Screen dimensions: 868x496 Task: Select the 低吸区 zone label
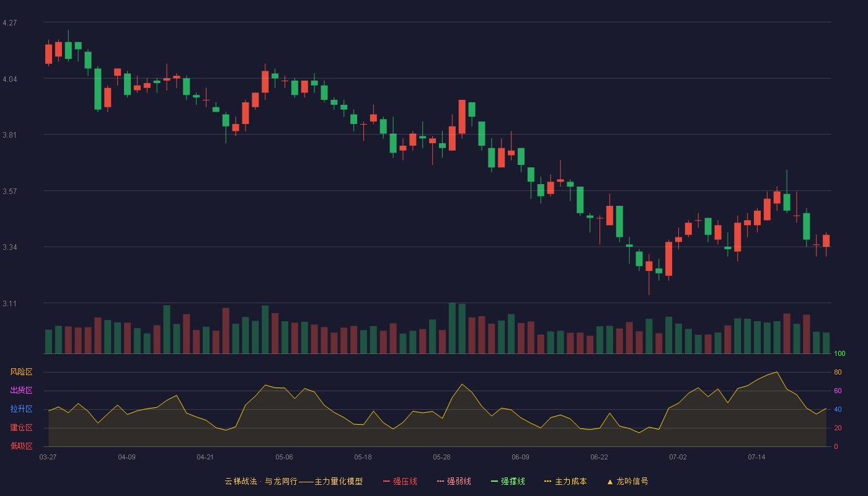21,446
